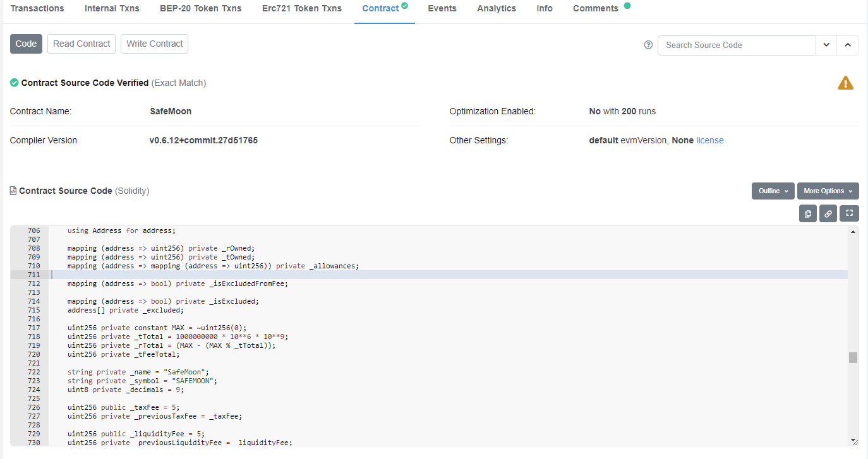The height and width of the screenshot is (459, 868).
Task: Click the 'No with 200 runs' value
Action: [622, 111]
